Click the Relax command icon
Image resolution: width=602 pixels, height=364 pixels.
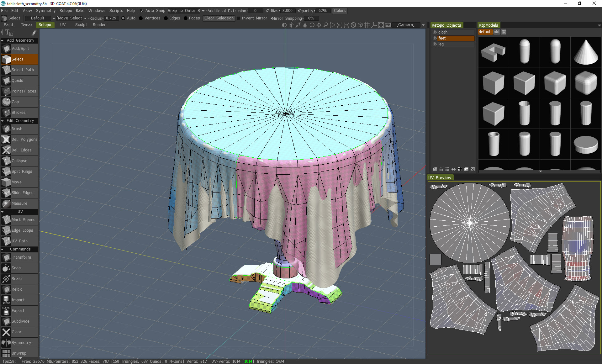pyautogui.click(x=6, y=289)
